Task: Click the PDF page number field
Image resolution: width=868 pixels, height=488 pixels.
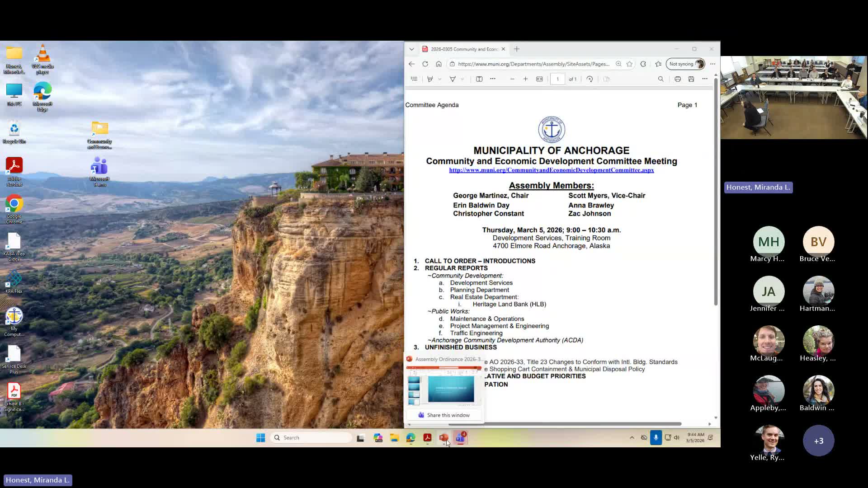Action: 557,79
